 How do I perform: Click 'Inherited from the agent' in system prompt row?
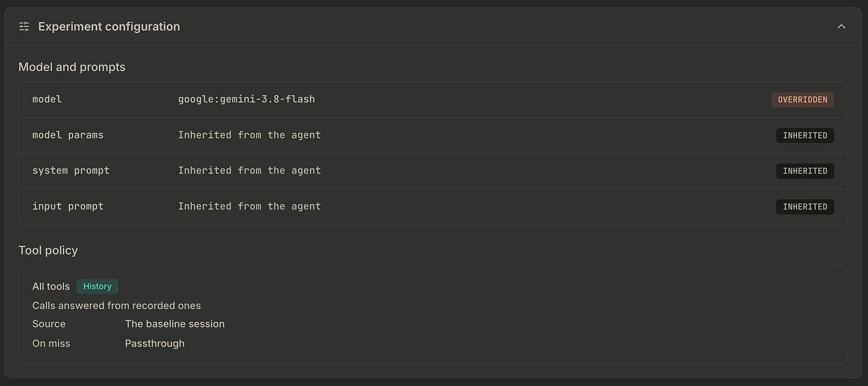[x=249, y=171]
